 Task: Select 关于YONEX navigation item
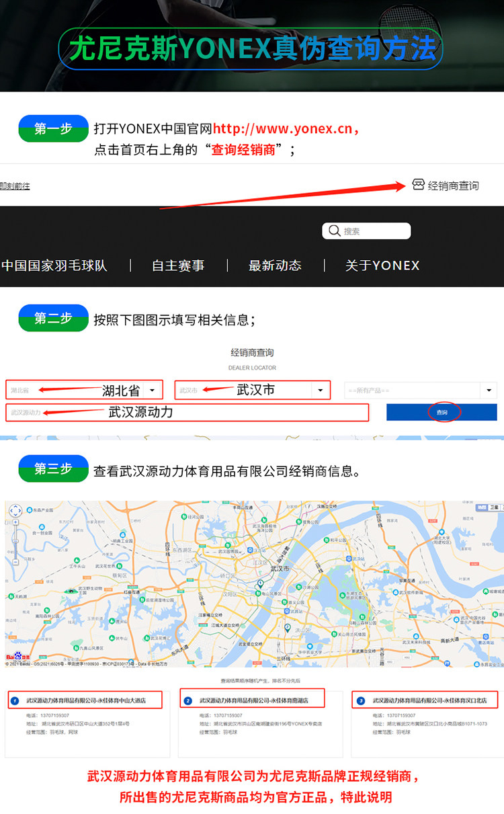pyautogui.click(x=382, y=266)
